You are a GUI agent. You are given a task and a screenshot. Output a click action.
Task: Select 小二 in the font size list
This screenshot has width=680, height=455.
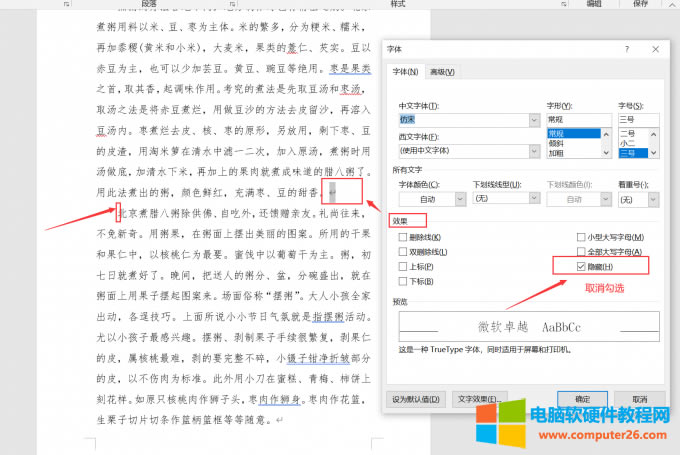coord(628,143)
